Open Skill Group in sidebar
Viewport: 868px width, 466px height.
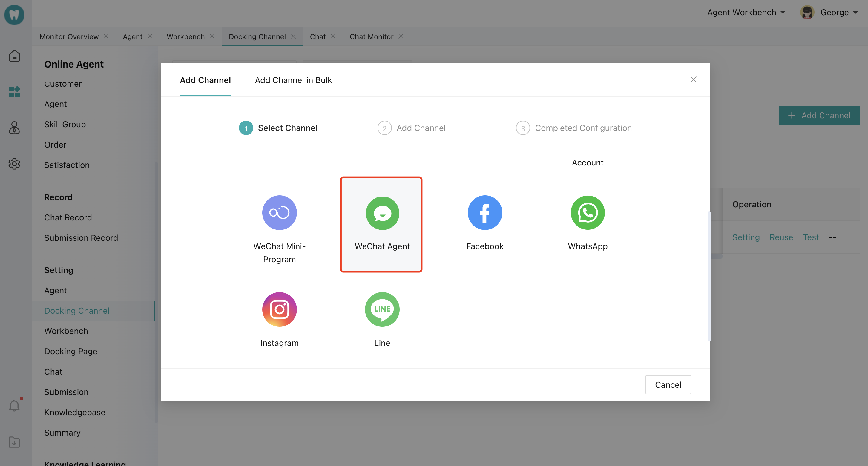coord(65,124)
